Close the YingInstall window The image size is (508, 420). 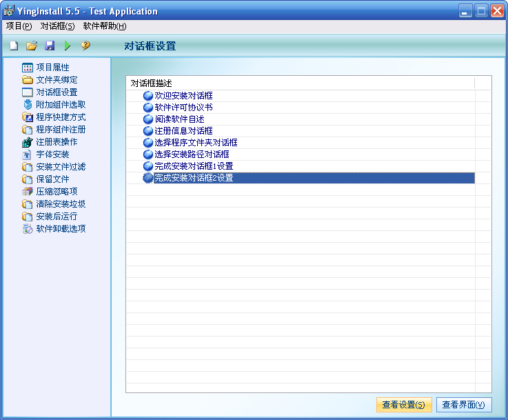pos(497,11)
